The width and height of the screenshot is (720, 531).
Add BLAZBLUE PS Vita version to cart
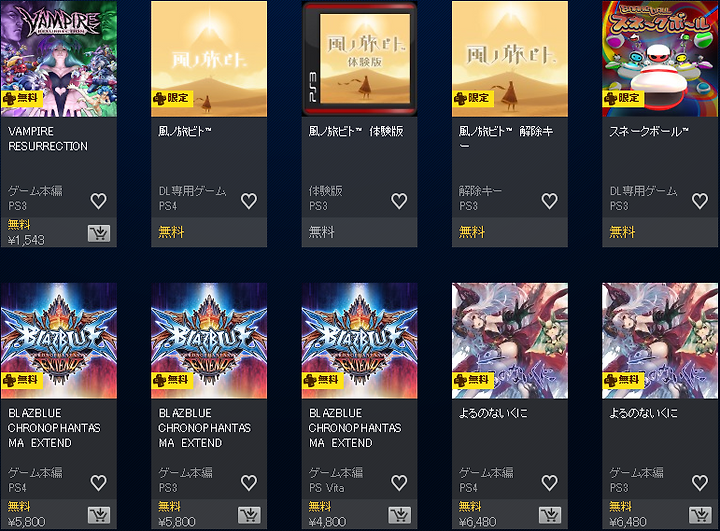[399, 515]
